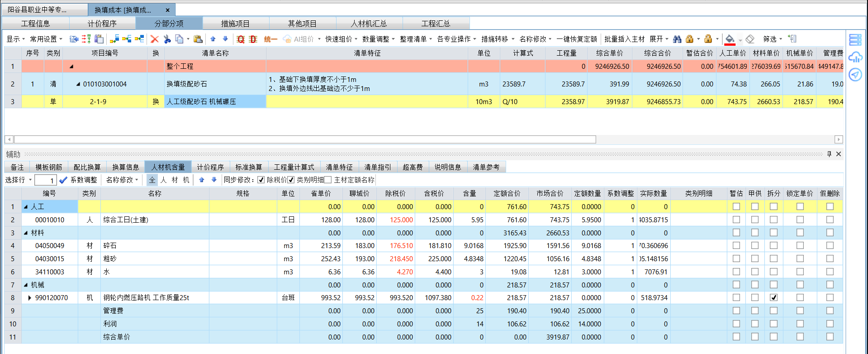The width and height of the screenshot is (868, 354).
Task: Click the cloud chart sidebar icon
Action: [x=855, y=57]
